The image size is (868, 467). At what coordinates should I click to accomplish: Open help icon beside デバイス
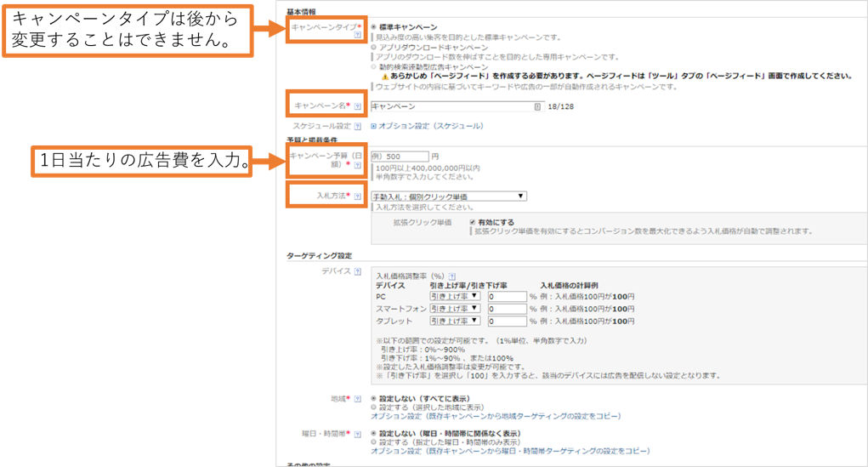point(358,271)
